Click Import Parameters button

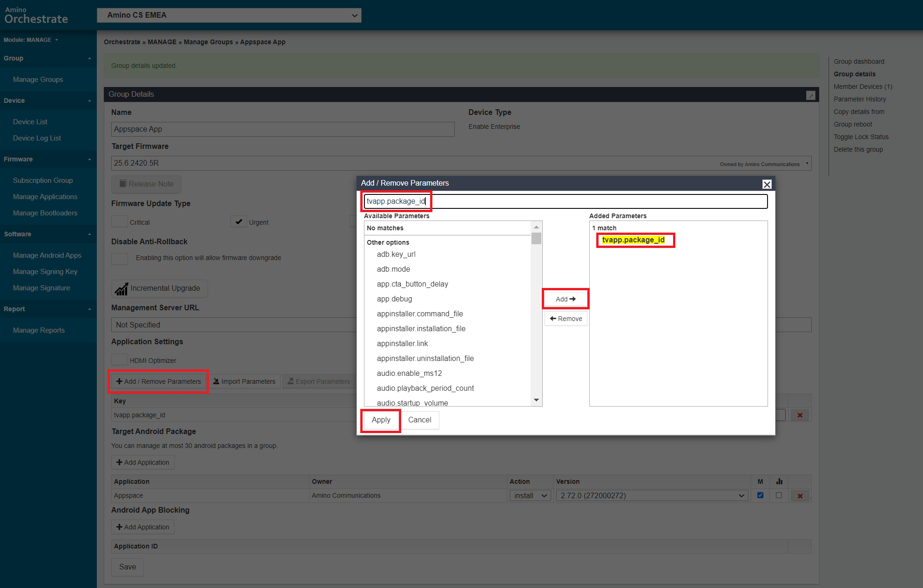(x=244, y=381)
